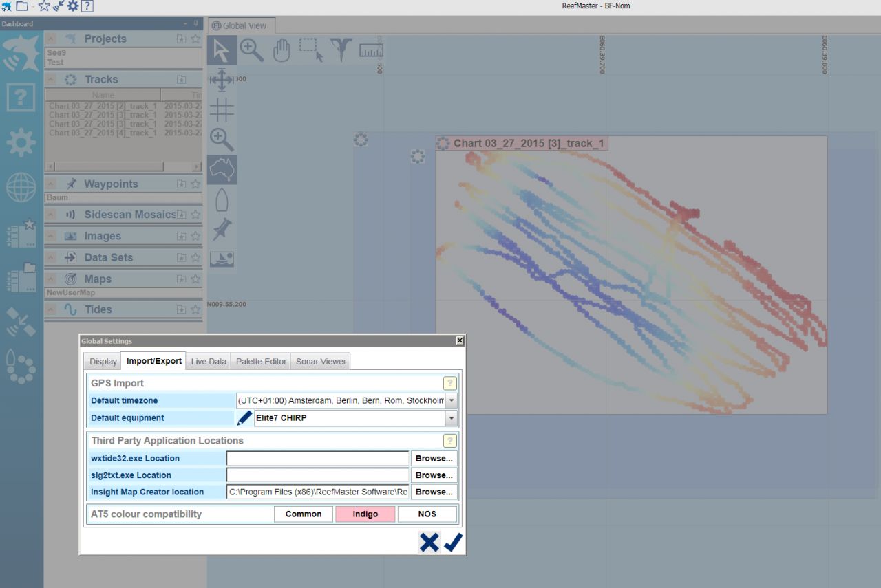Open the globe icon in sidebar
The width and height of the screenshot is (881, 588).
(x=21, y=187)
